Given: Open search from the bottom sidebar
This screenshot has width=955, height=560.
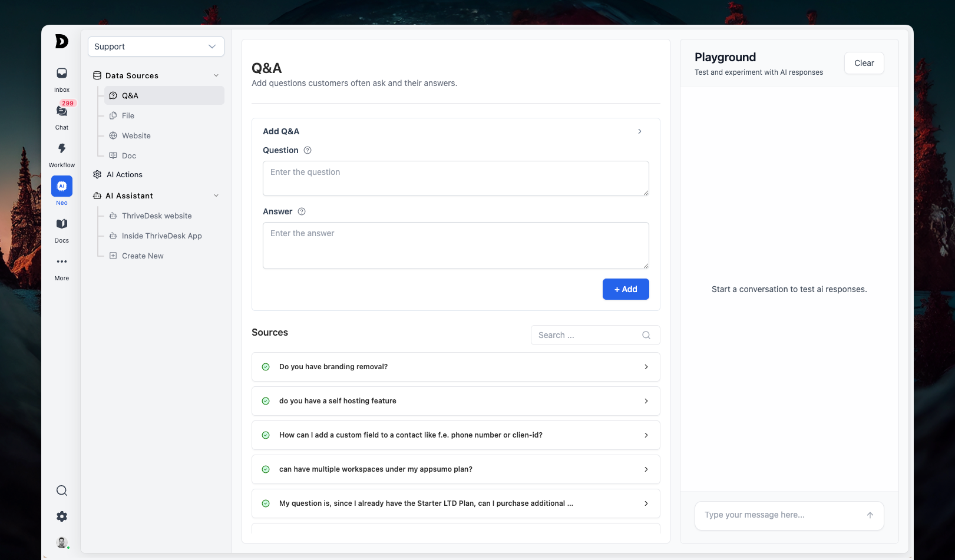Looking at the screenshot, I should (61, 491).
